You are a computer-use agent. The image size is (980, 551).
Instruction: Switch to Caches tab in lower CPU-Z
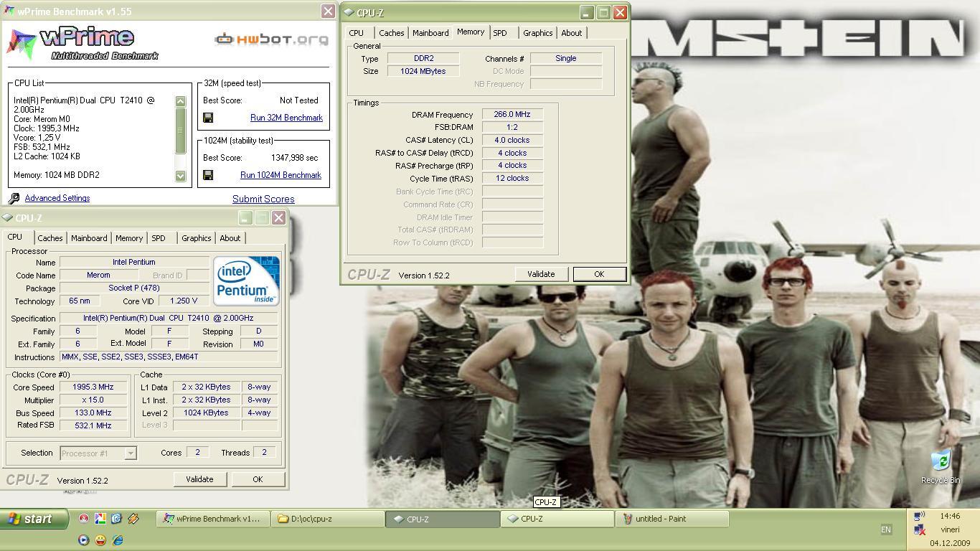pyautogui.click(x=50, y=238)
